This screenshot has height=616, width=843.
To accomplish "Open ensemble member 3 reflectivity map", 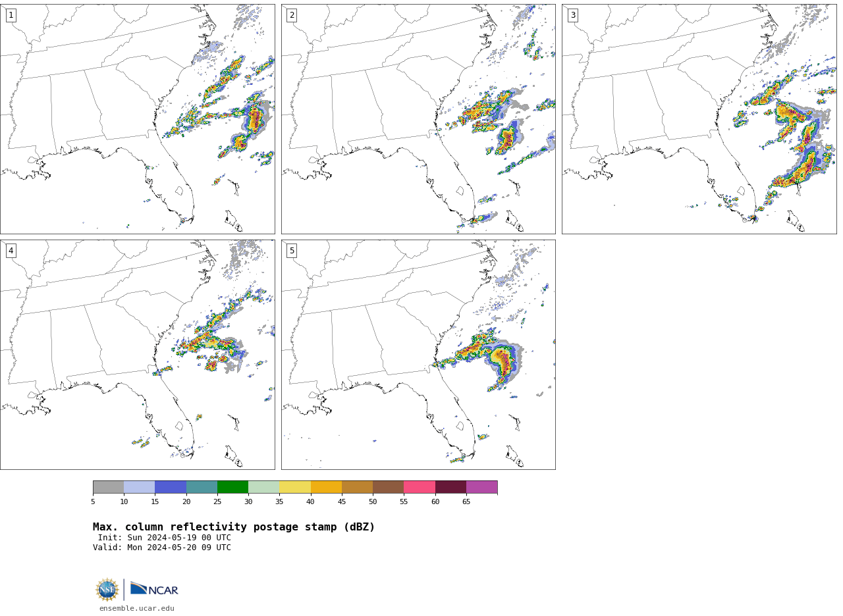I will point(699,119).
